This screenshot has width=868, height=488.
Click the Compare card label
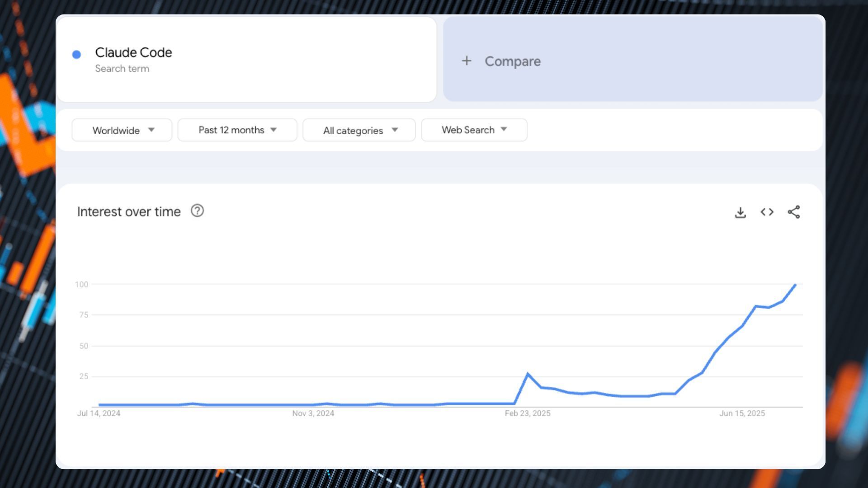pyautogui.click(x=513, y=61)
